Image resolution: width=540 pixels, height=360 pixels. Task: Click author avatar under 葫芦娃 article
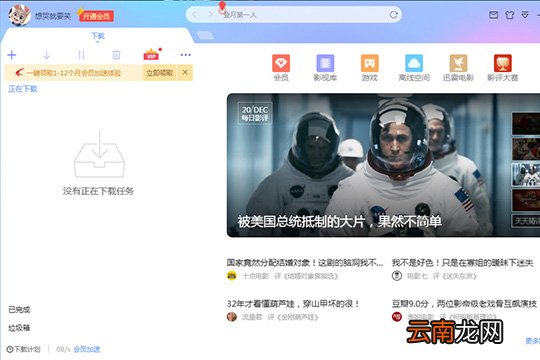tap(232, 317)
